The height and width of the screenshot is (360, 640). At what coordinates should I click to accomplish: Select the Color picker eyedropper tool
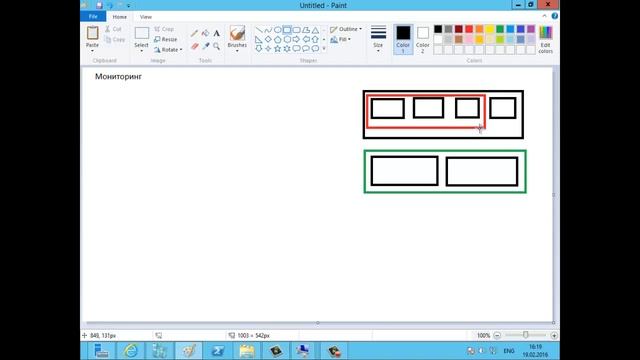pyautogui.click(x=205, y=46)
